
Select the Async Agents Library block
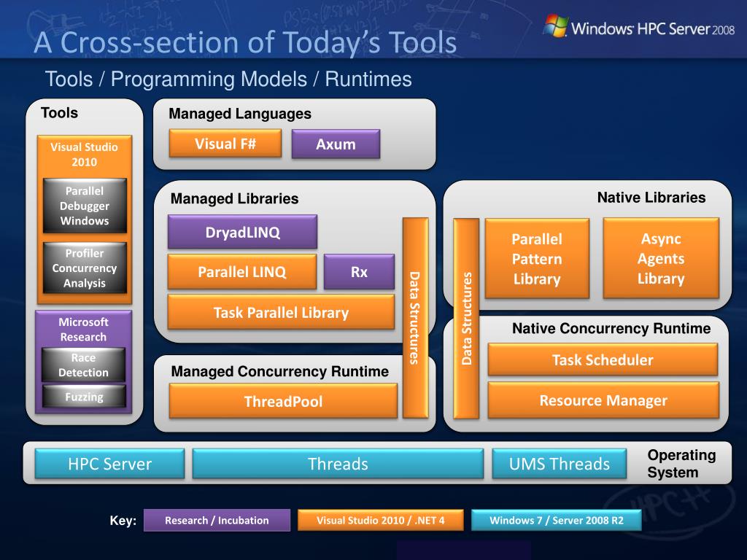661,259
